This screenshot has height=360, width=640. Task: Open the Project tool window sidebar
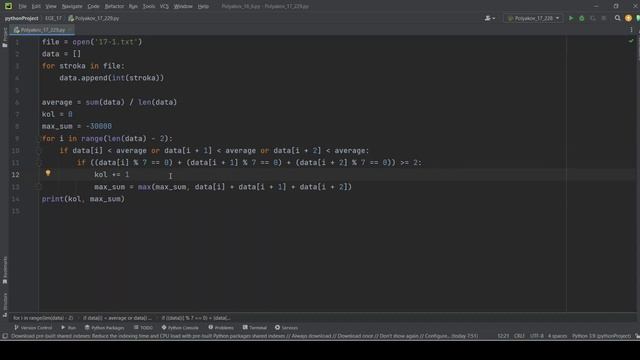pos(4,38)
